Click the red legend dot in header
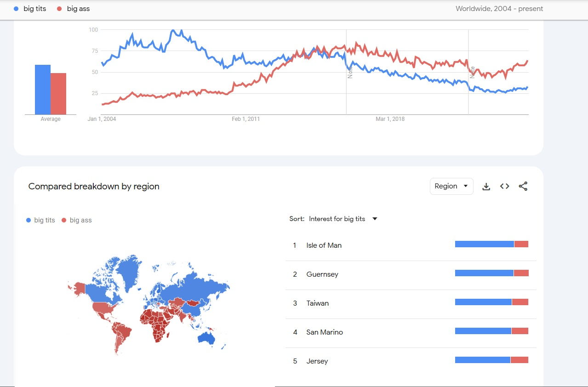 point(60,9)
